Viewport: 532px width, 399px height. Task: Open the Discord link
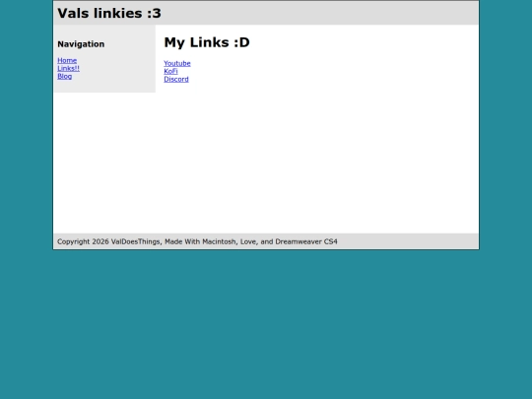point(176,79)
